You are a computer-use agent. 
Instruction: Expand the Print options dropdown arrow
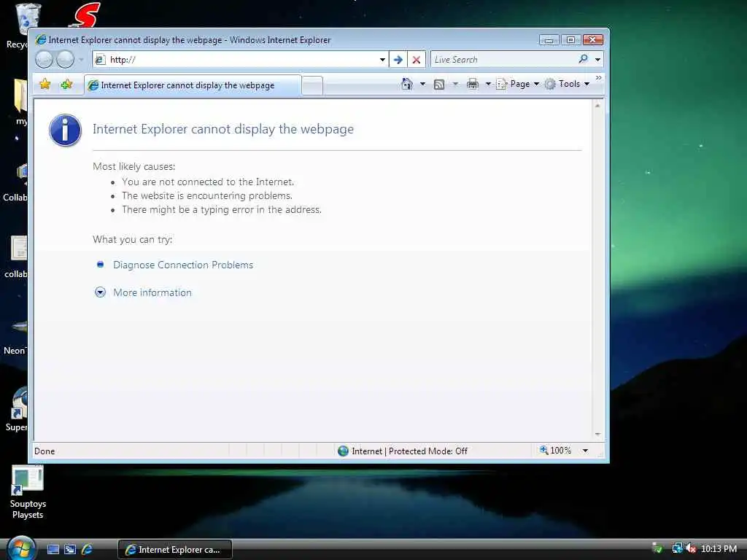pos(488,84)
